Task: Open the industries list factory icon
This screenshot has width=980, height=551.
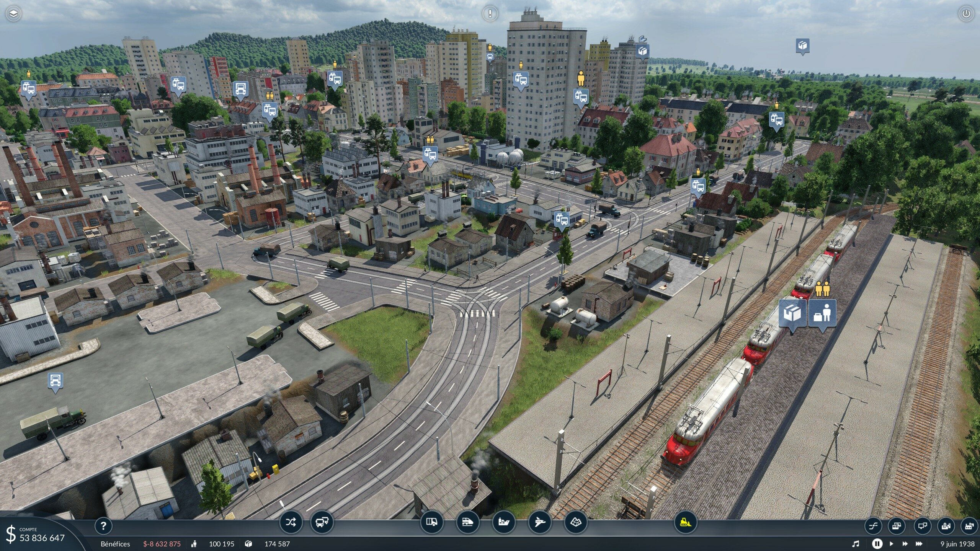Action: [969, 526]
